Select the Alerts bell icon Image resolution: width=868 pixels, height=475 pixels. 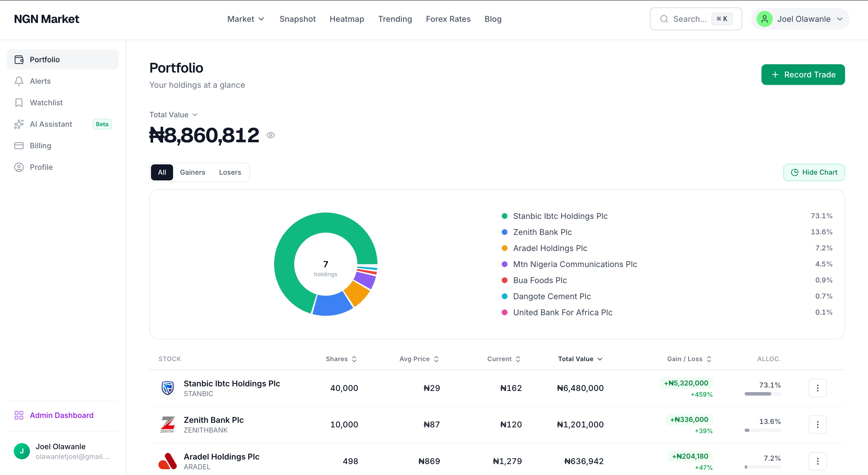tap(19, 81)
